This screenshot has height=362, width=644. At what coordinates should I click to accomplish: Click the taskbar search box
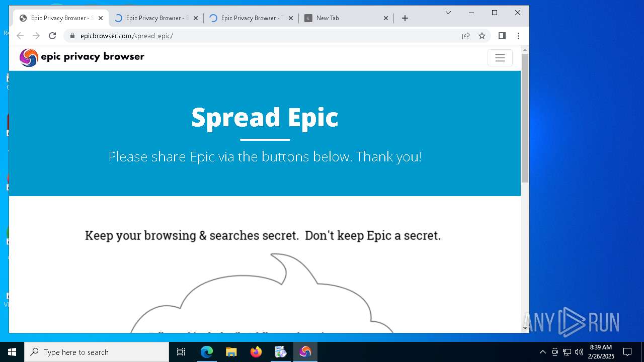[x=97, y=352]
